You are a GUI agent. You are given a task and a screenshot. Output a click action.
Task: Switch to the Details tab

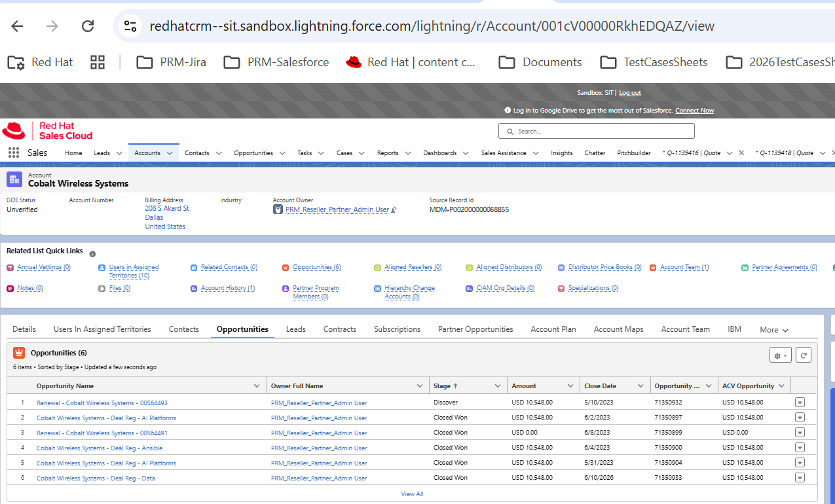click(24, 329)
